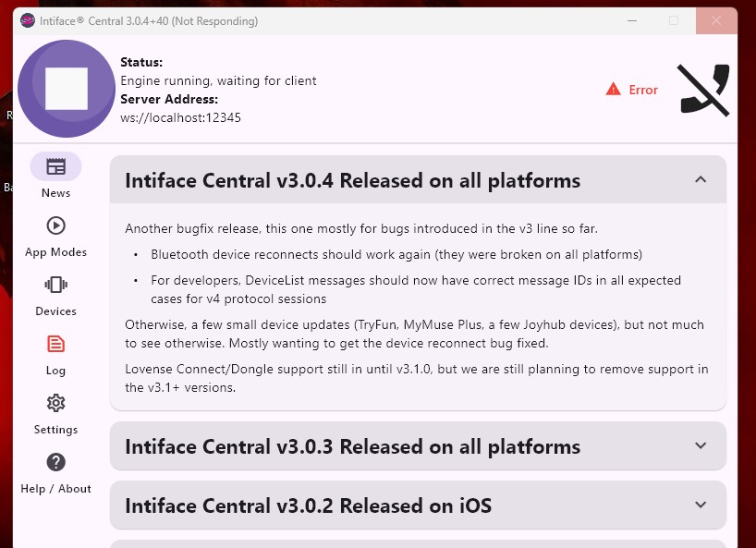Stop the engine with the purple stop button
This screenshot has height=548, width=756.
pos(66,89)
